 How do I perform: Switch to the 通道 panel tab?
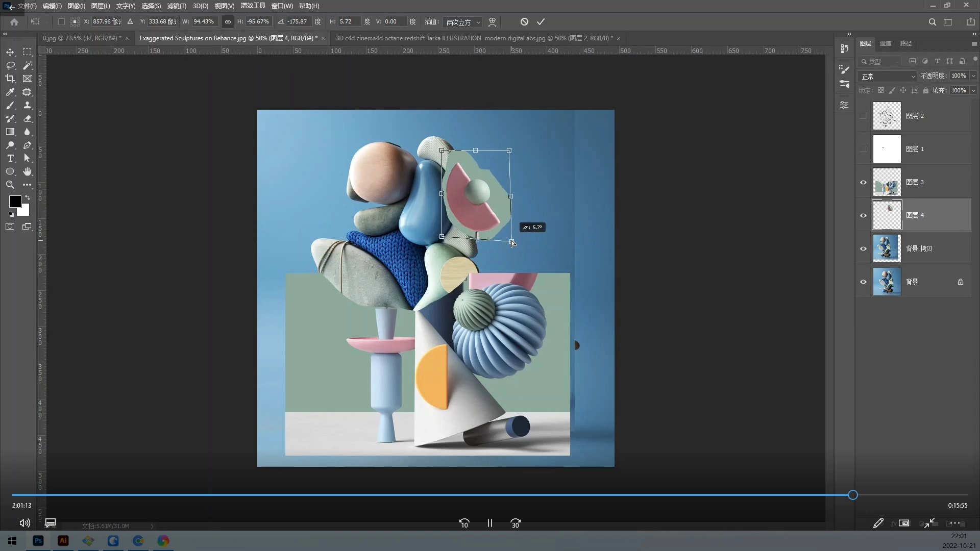click(x=886, y=43)
